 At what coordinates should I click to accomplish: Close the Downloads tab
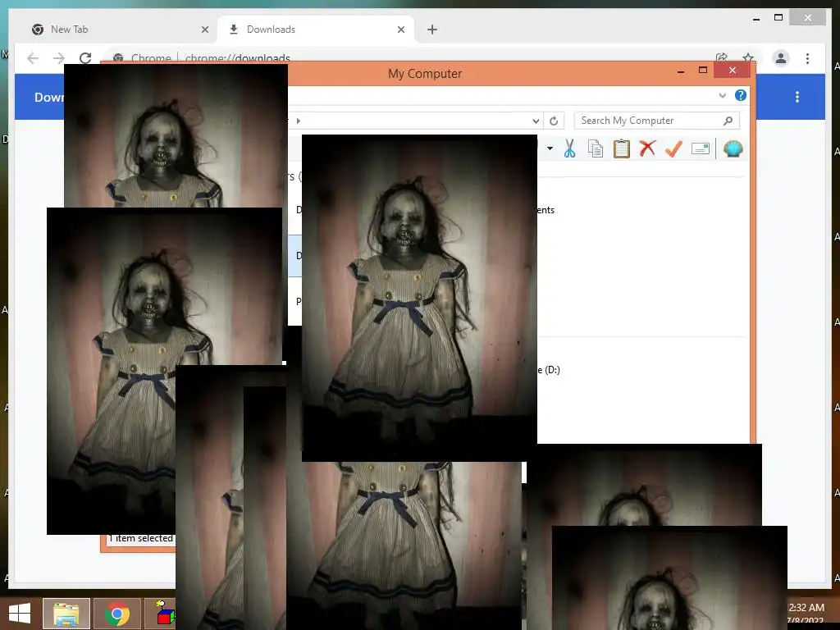pos(400,30)
